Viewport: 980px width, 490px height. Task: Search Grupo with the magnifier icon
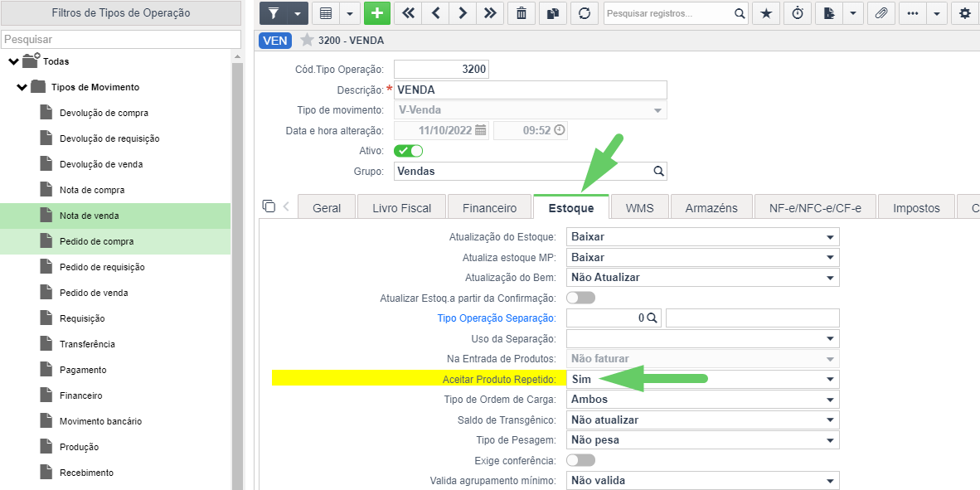pyautogui.click(x=658, y=171)
